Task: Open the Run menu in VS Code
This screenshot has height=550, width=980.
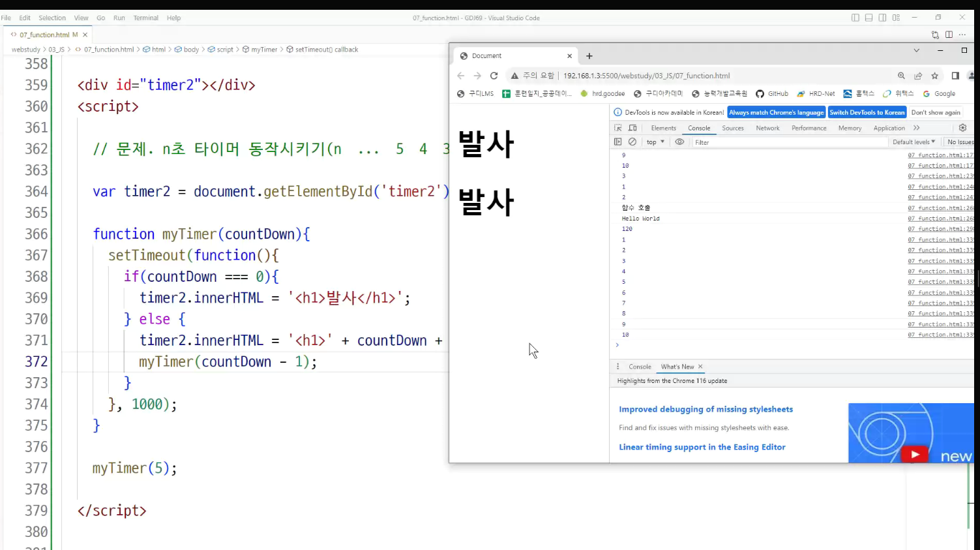Action: [119, 18]
